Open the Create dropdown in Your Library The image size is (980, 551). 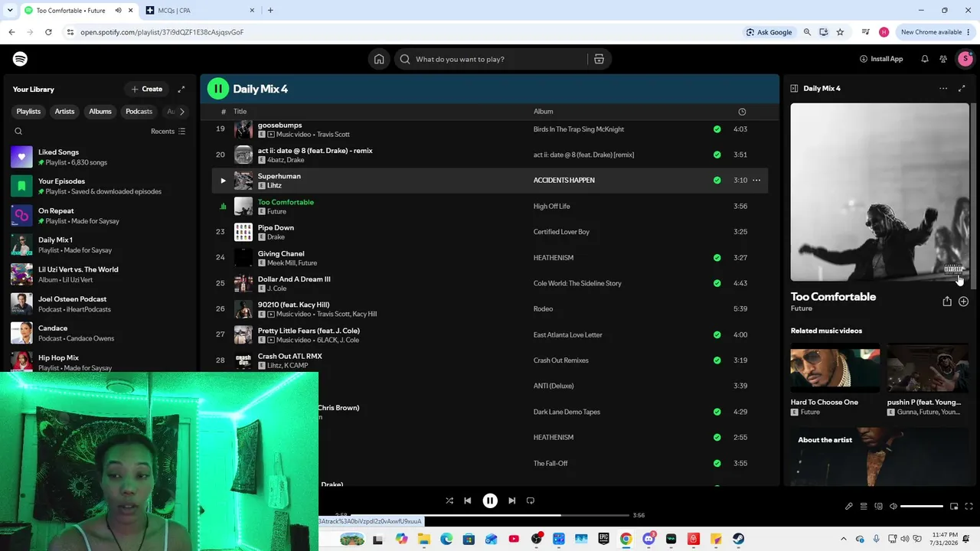click(146, 89)
